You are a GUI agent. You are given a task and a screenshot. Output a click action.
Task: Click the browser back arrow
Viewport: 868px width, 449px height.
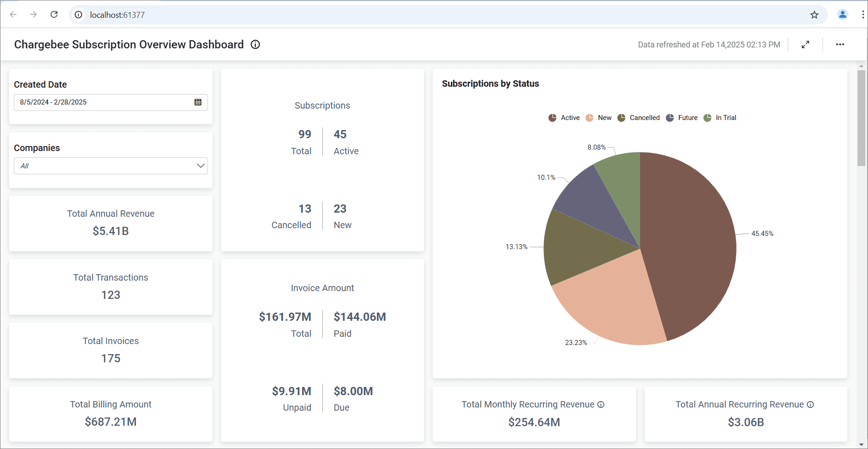[13, 15]
